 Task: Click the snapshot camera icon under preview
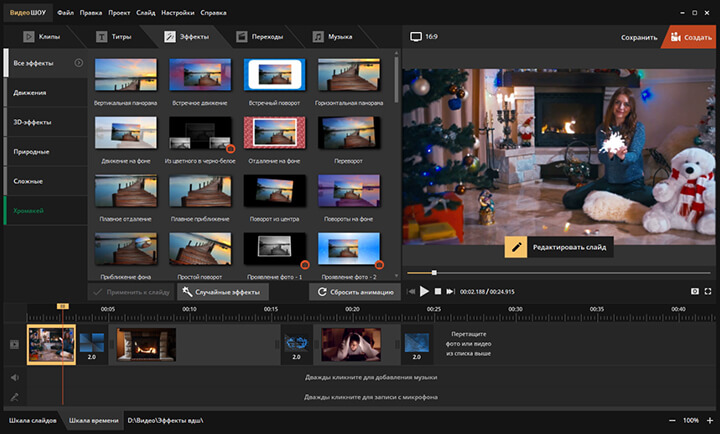pos(695,291)
